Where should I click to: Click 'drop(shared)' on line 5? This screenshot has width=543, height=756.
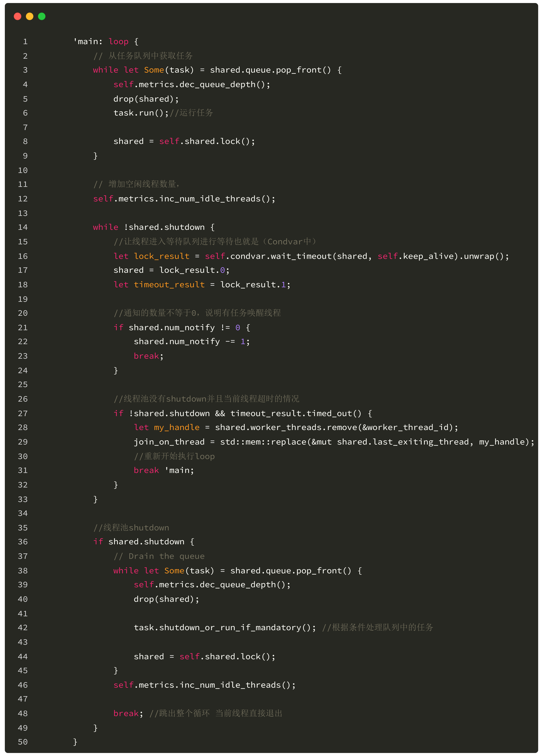(144, 99)
